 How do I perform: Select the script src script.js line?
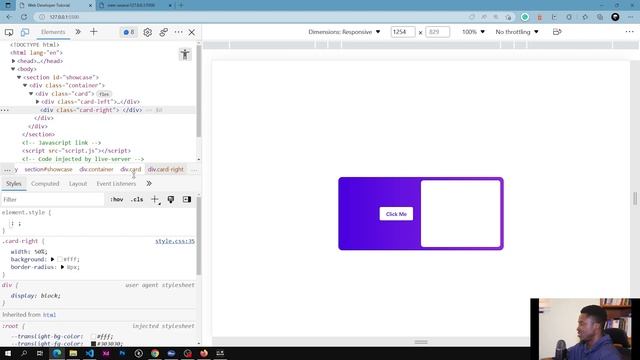point(76,151)
